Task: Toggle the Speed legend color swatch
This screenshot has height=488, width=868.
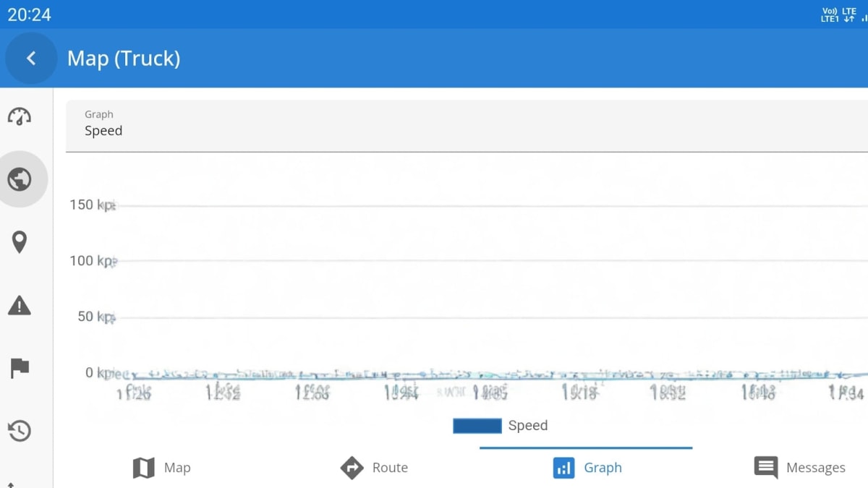Action: pos(477,426)
